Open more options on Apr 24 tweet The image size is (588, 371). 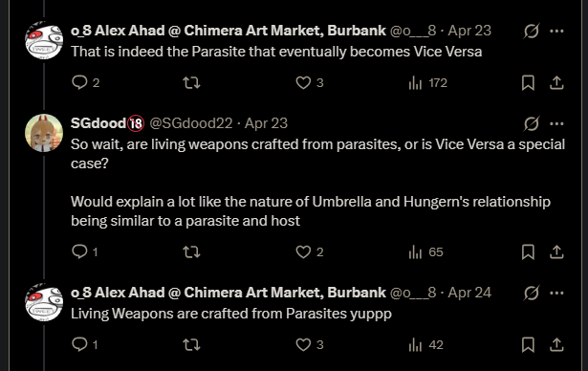tap(556, 293)
